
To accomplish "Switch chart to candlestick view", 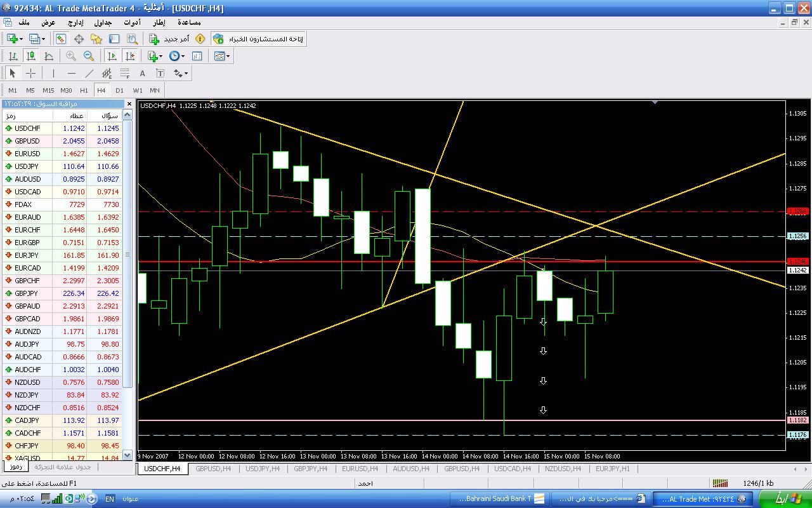I will pos(30,56).
